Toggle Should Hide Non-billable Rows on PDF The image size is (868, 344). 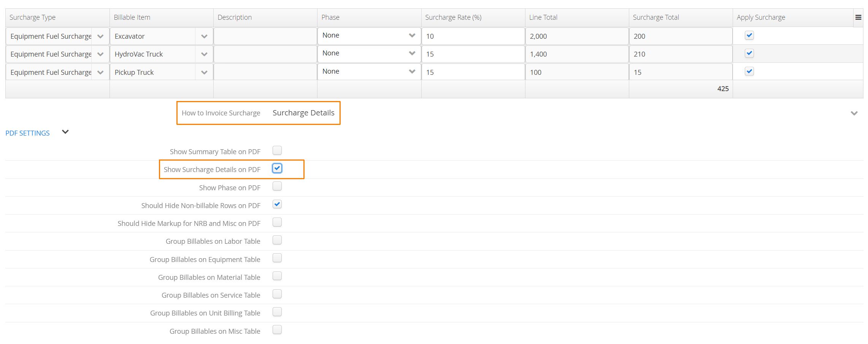[277, 204]
